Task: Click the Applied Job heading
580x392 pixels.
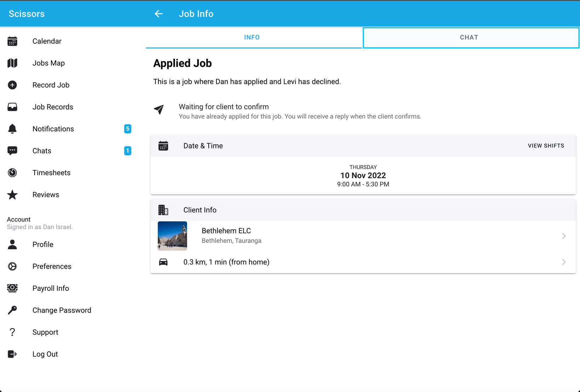Action: [182, 63]
